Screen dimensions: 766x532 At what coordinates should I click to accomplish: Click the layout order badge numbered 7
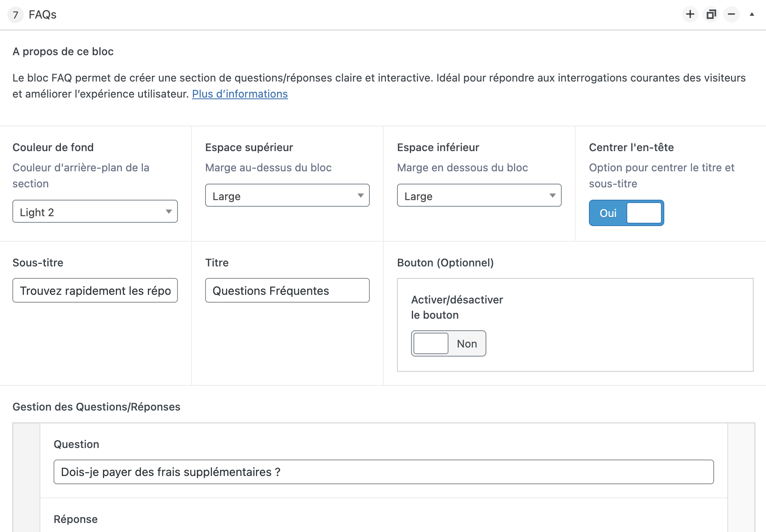(16, 15)
